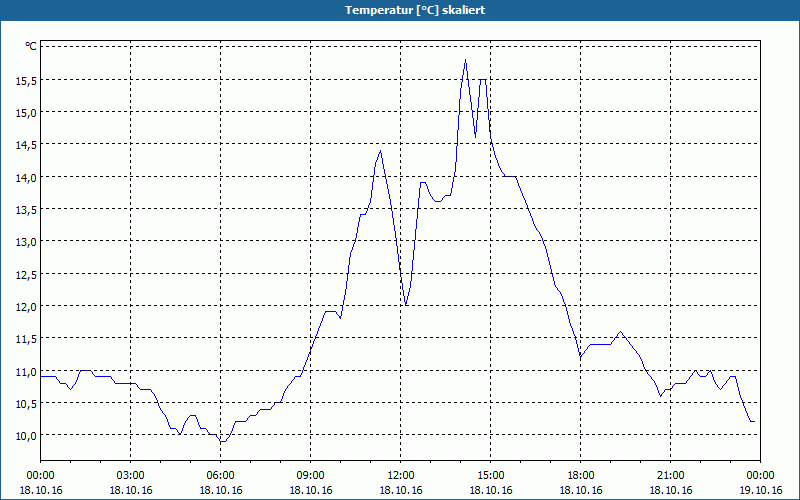Click the 11,0 y-axis label

point(27,371)
